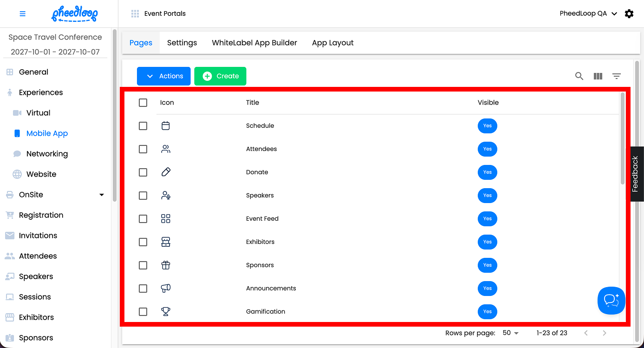Image resolution: width=644 pixels, height=348 pixels.
Task: Open the Actions dropdown button
Action: 163,76
